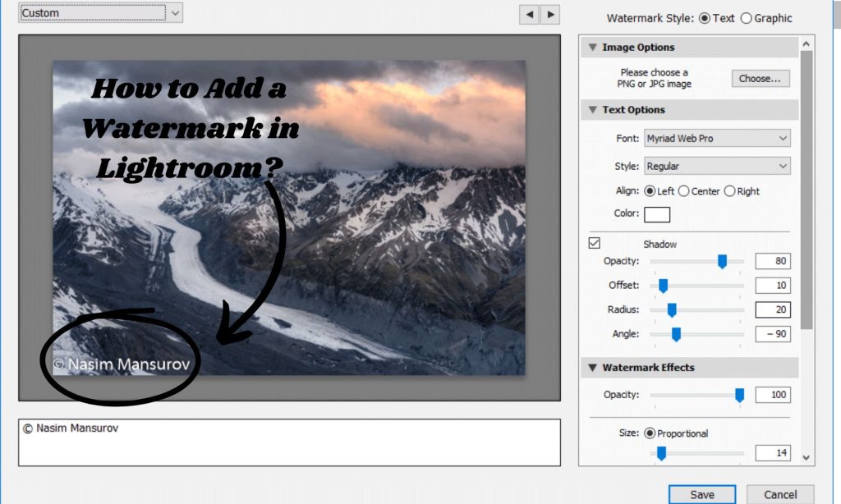Click the mountain photo preview
The width and height of the screenshot is (841, 504).
tap(289, 218)
